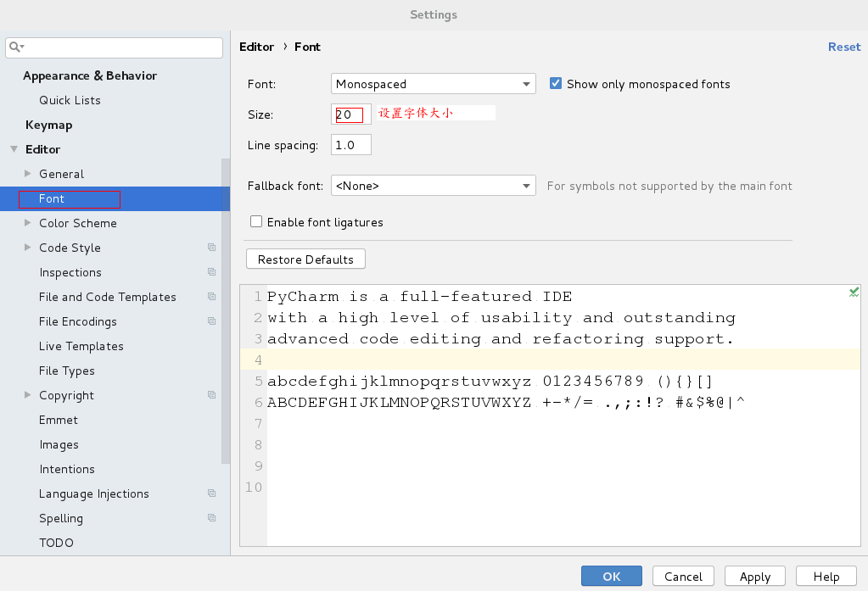Screen dimensions: 868x591
Task: Focus the settings search box
Action: pyautogui.click(x=114, y=47)
